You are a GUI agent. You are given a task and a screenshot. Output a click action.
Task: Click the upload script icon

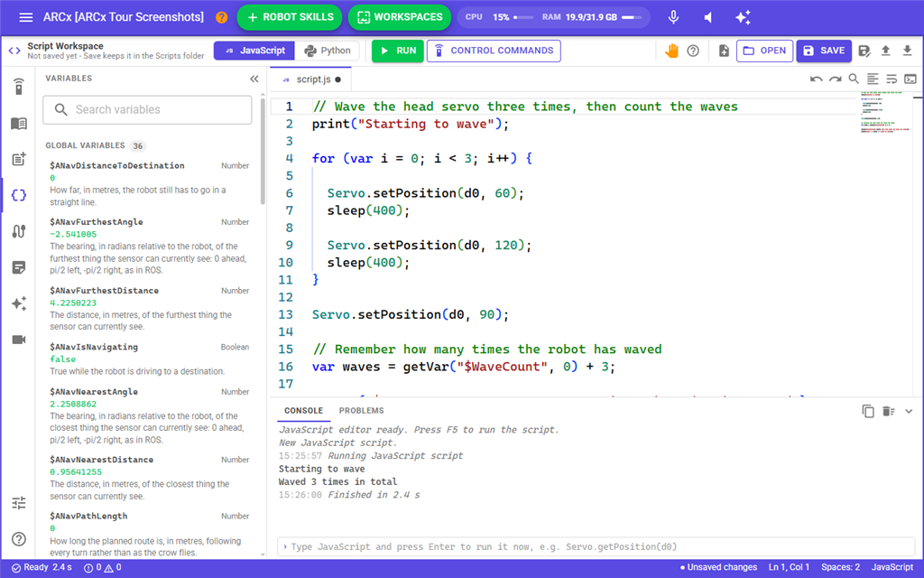tap(885, 51)
